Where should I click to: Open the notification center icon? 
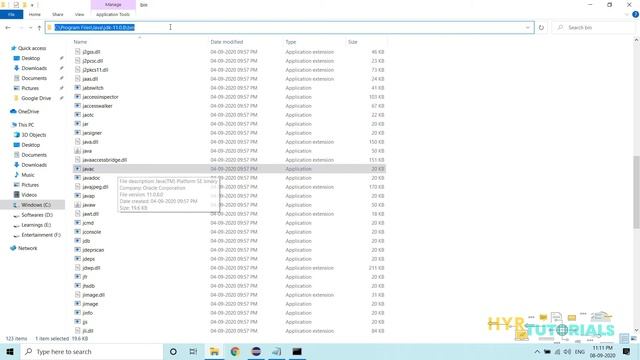click(x=627, y=351)
